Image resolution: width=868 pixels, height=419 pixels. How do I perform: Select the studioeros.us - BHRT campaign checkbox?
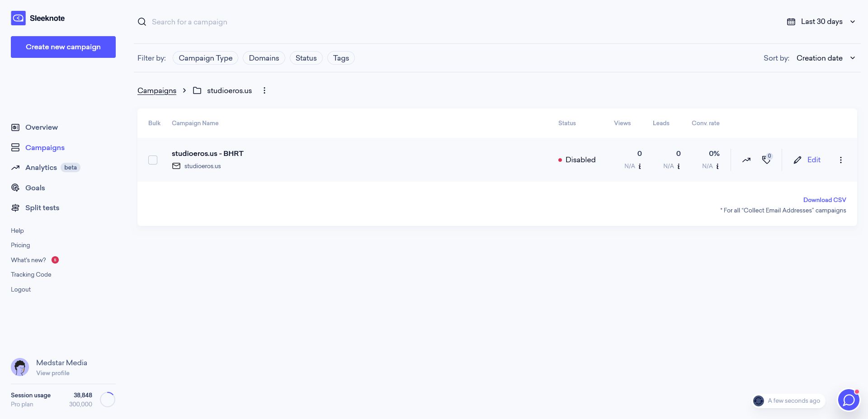[153, 160]
